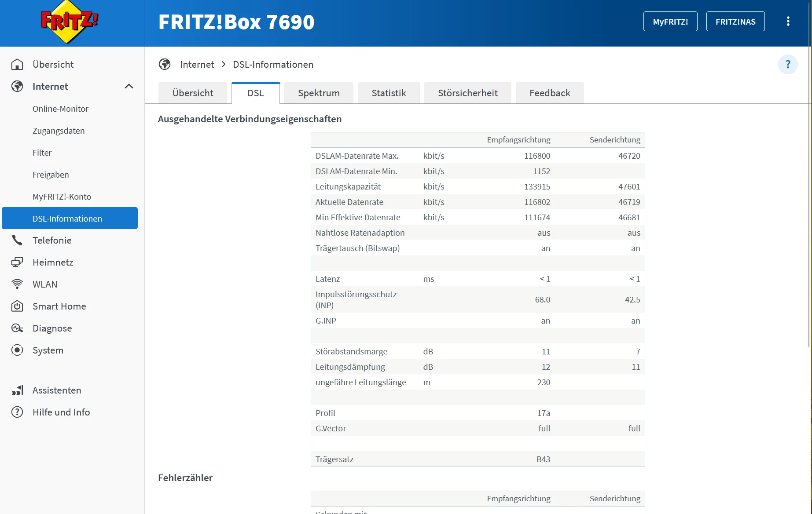Screen dimensions: 812x514
Task: Click the Trägersatz value B43
Action: click(543, 459)
